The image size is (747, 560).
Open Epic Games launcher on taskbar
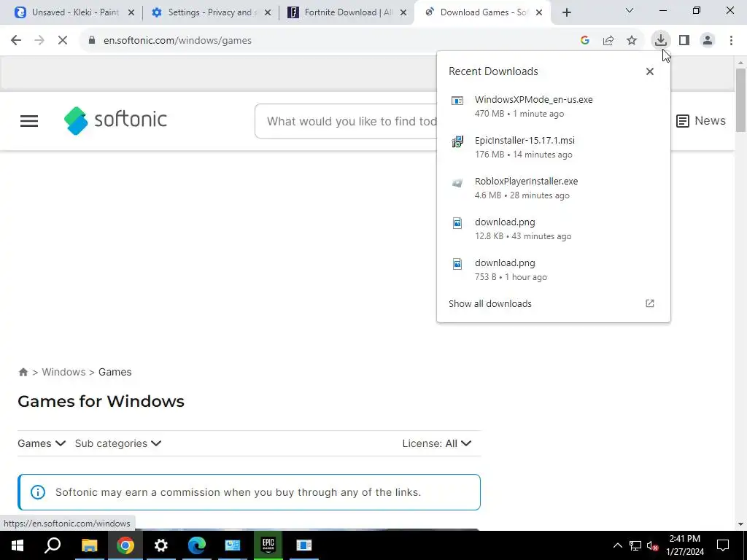point(268,545)
